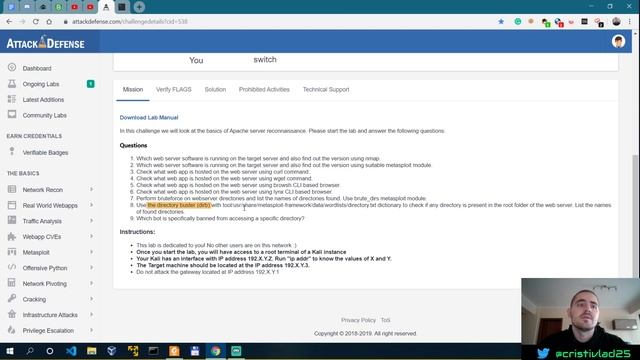Expand the Cracking menu
This screenshot has height=360, width=640.
(x=91, y=299)
